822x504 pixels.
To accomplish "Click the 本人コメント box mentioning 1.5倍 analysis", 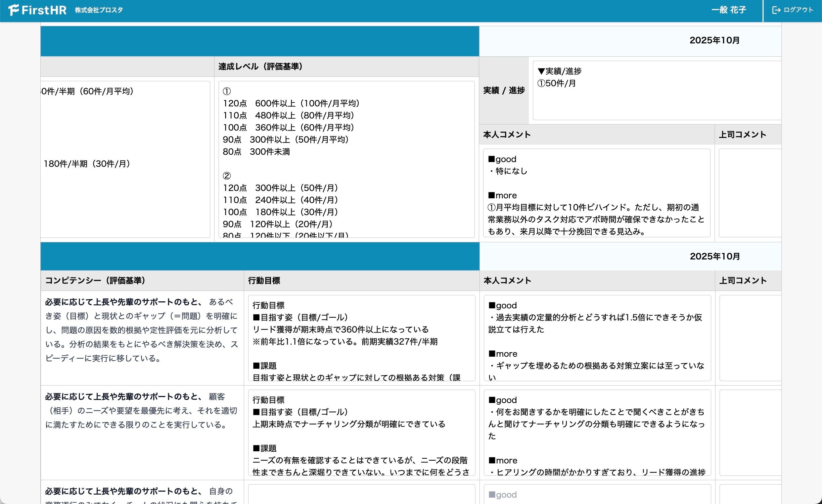I will point(597,338).
